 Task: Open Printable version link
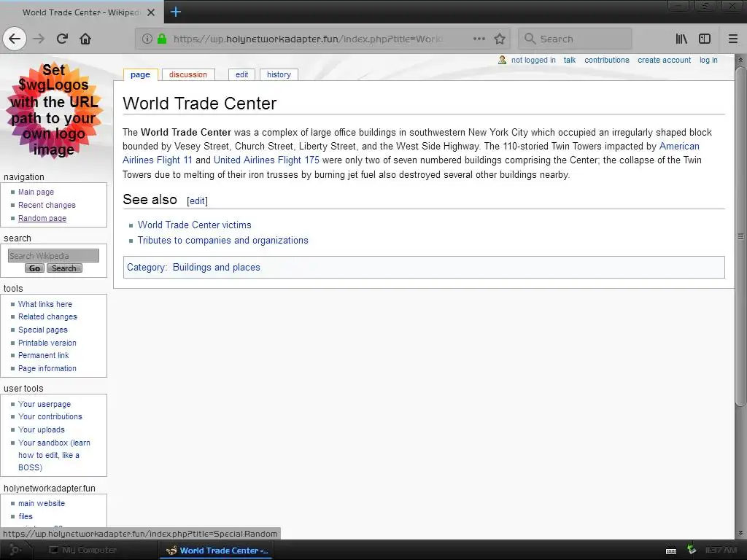[47, 343]
